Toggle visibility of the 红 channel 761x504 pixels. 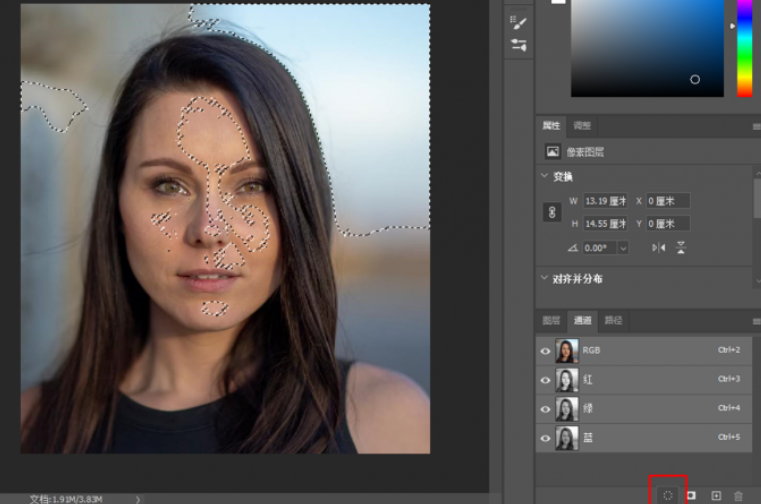tap(545, 380)
